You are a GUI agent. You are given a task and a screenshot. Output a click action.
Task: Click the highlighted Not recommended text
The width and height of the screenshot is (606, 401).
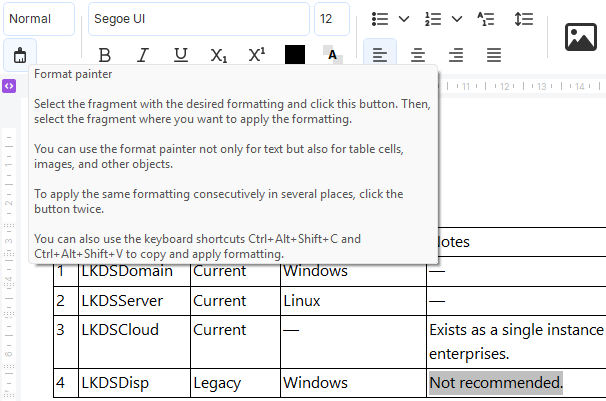click(496, 383)
